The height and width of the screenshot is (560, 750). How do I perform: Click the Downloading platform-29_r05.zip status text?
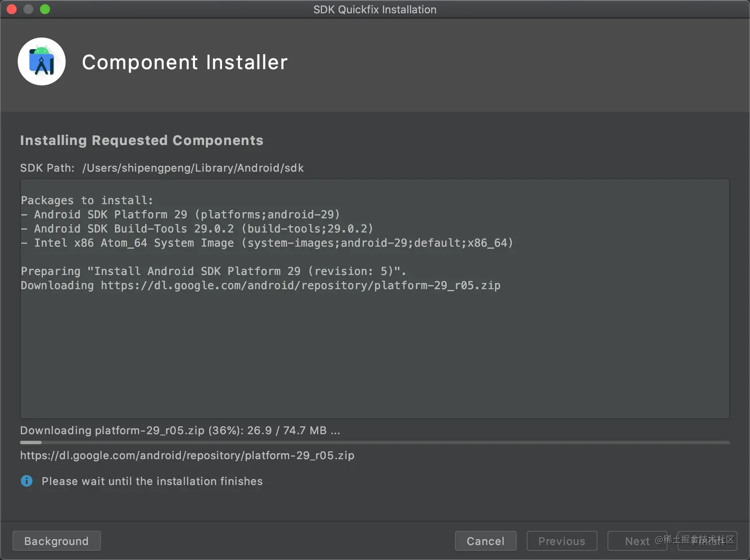point(180,431)
